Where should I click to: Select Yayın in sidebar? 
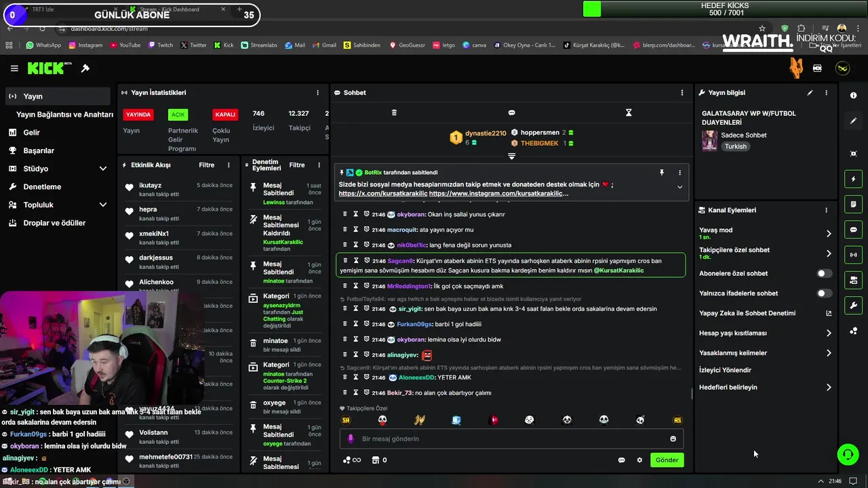coord(58,96)
